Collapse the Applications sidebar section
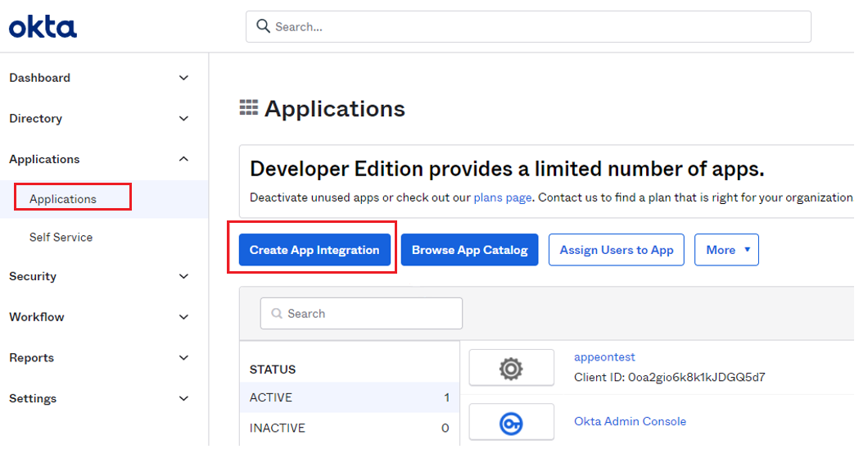Image resolution: width=868 pixels, height=449 pixels. (x=183, y=159)
